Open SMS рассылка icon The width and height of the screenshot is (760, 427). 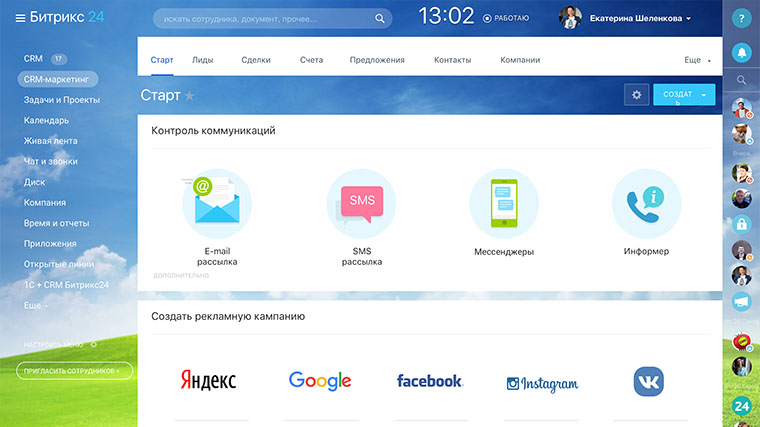[x=361, y=204]
